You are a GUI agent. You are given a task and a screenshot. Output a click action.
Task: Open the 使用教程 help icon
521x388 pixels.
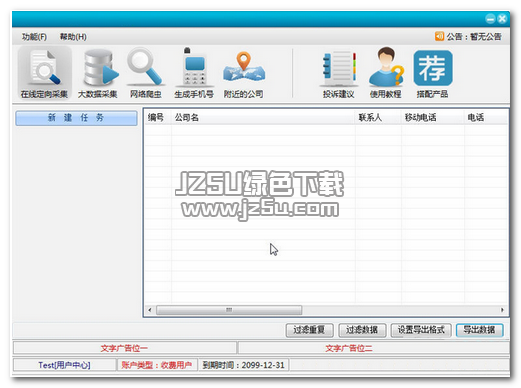tap(386, 73)
